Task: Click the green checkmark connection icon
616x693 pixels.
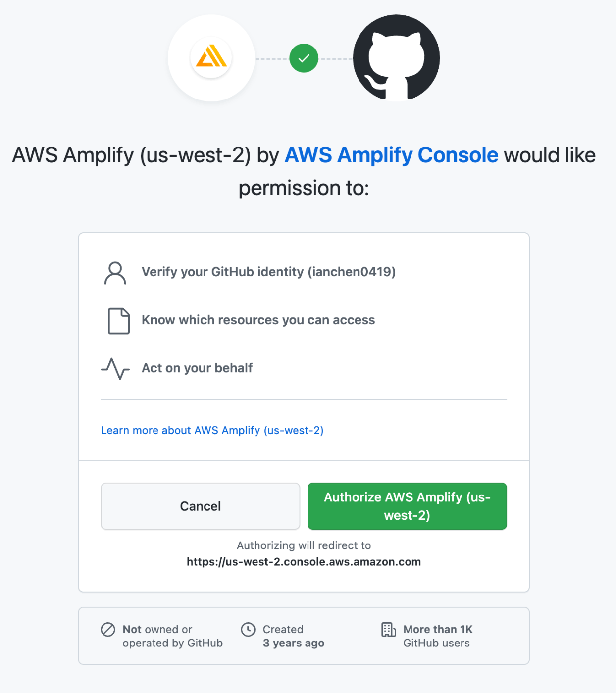Action: [304, 58]
